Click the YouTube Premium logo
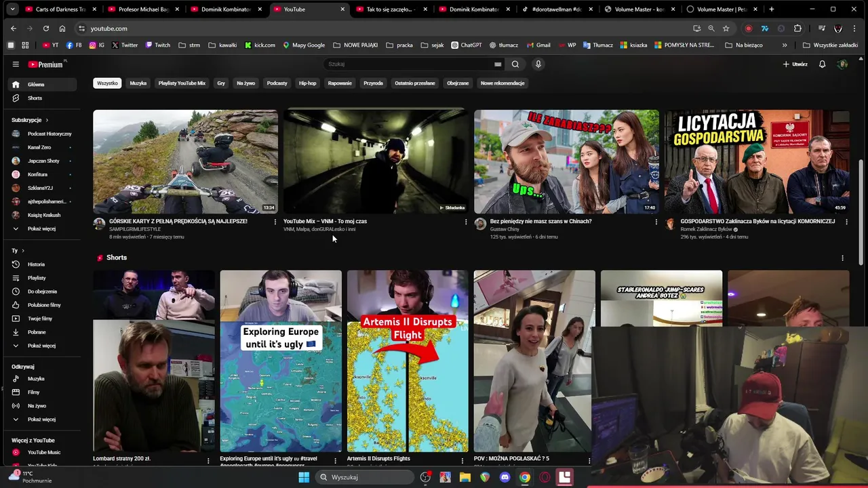 click(45, 64)
